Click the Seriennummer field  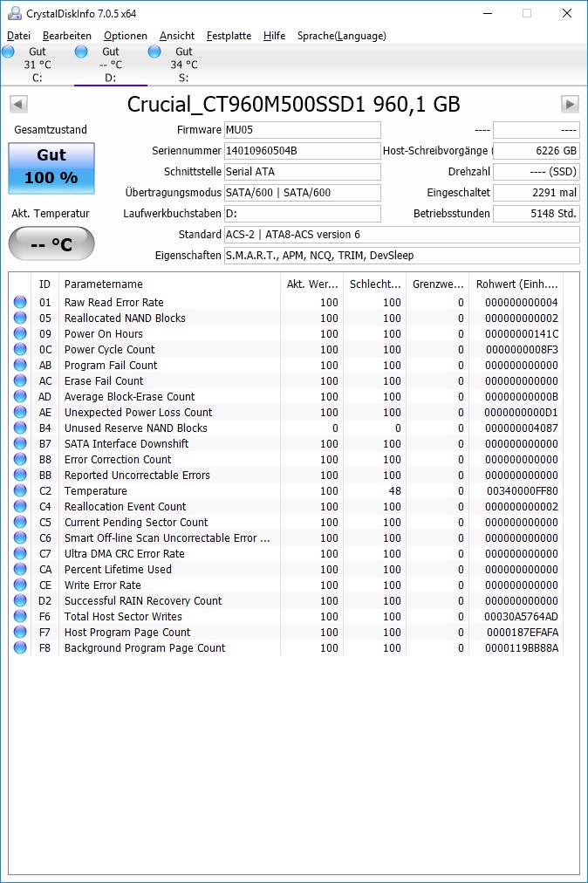click(x=303, y=151)
